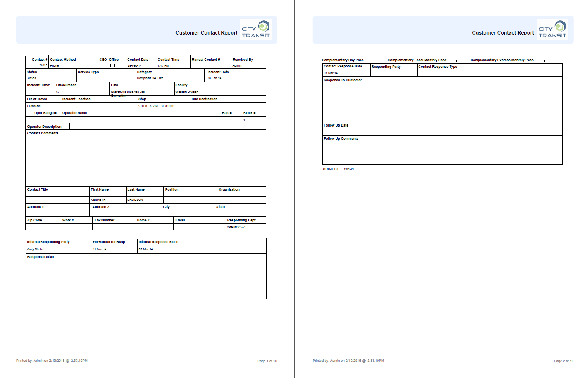This screenshot has width=588, height=378.
Task: Select the Response Detail entry area
Action: [146, 277]
